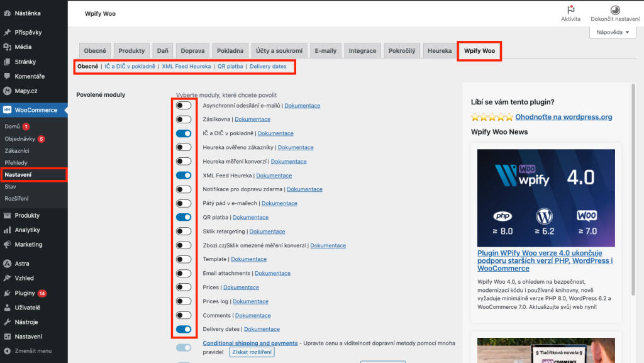
Task: Click the Produkty box icon
Action: click(x=8, y=215)
